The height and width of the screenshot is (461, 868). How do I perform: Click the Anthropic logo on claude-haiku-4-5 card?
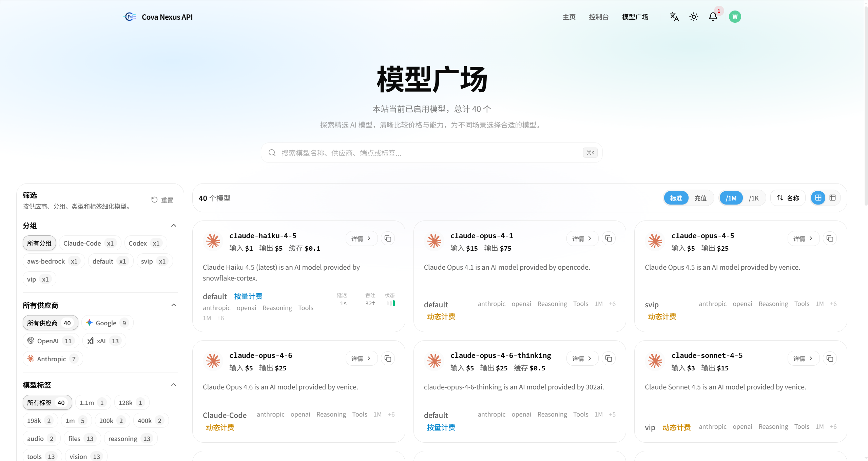(x=213, y=241)
